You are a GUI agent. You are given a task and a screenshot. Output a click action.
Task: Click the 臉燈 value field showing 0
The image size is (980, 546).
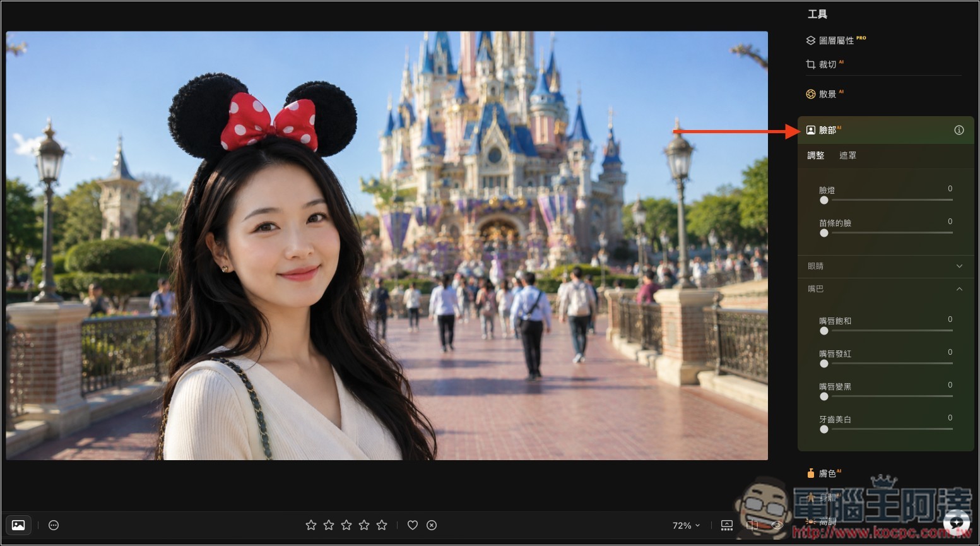click(x=950, y=189)
